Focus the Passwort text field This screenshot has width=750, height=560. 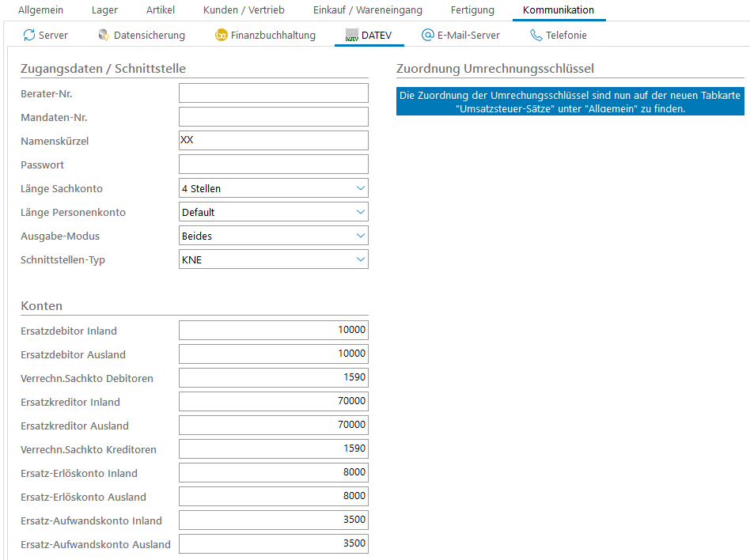273,165
